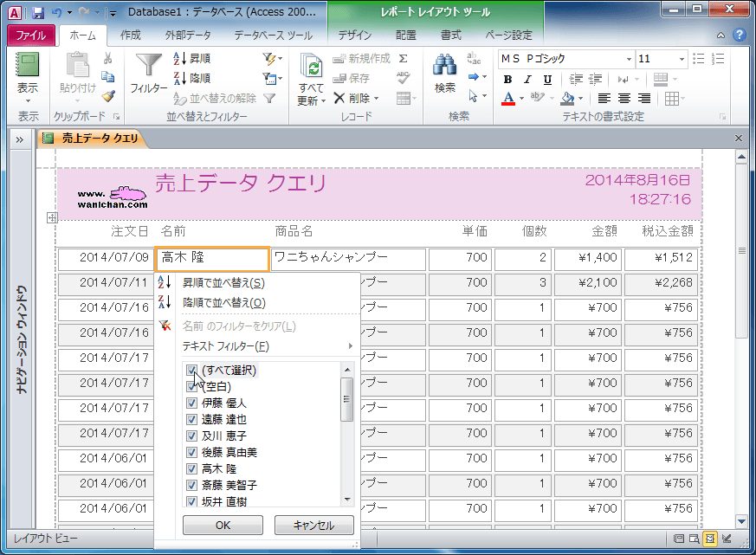Screen dimensions: 756x555
Task: Click the Refresh All icon
Action: click(x=312, y=66)
